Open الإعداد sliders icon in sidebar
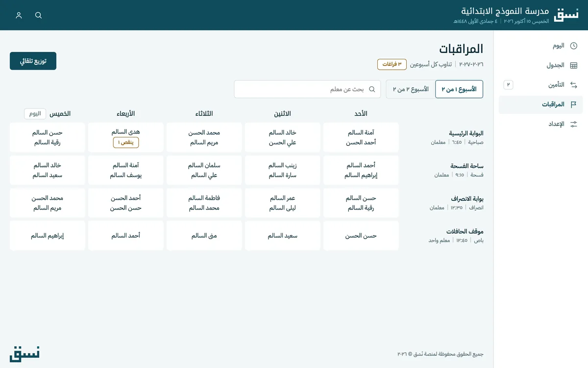Screen dimensions: 588x368 point(574,124)
